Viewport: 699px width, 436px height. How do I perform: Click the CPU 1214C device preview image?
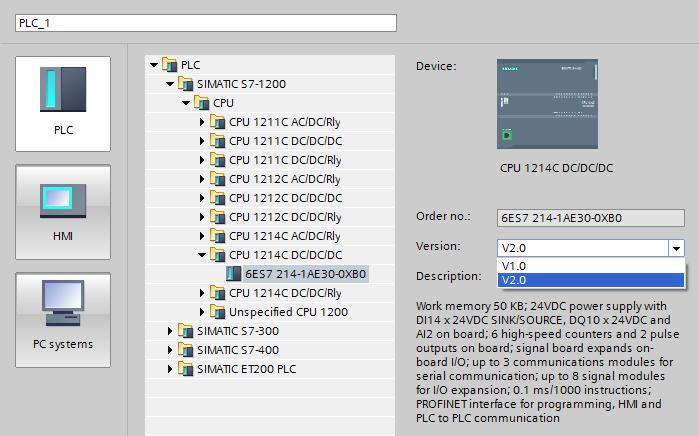coord(547,104)
